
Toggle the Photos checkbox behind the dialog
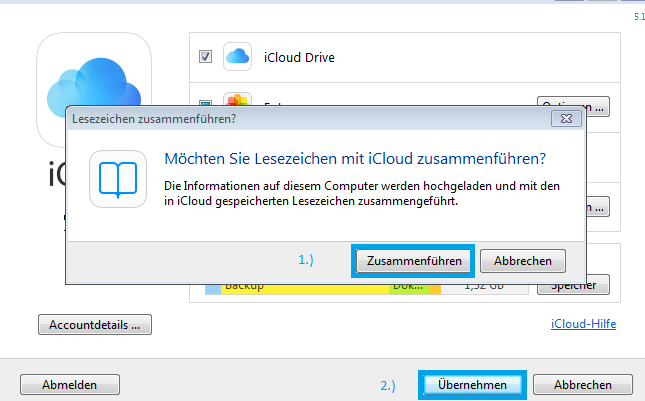[205, 102]
